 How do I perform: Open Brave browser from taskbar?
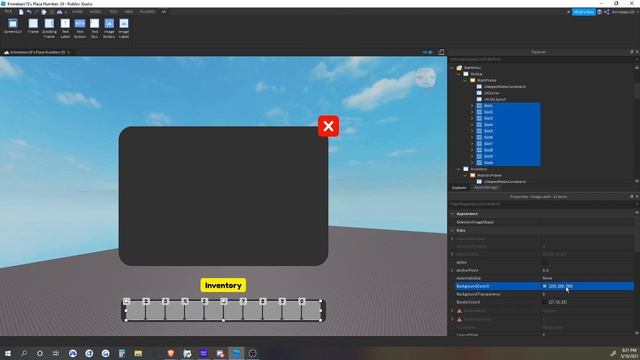click(x=171, y=353)
